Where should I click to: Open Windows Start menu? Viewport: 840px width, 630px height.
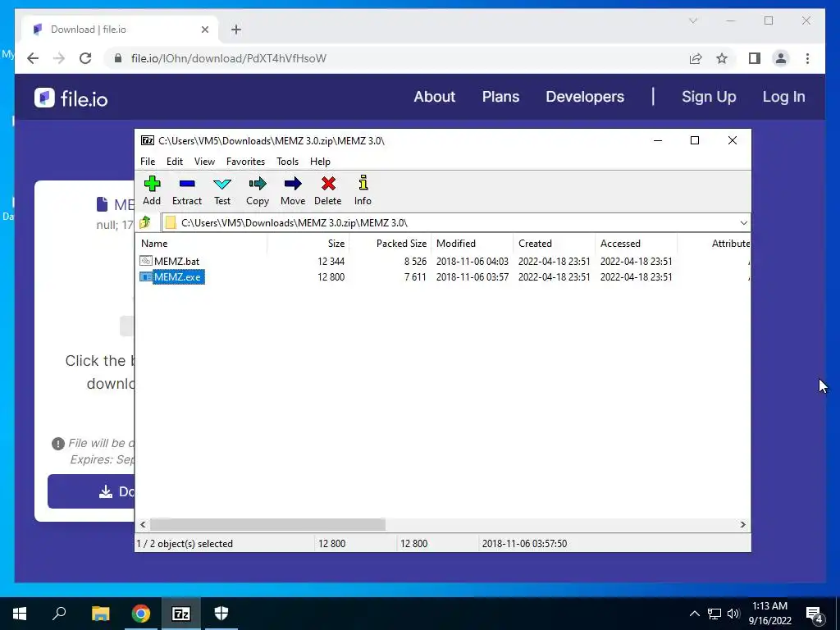point(20,614)
